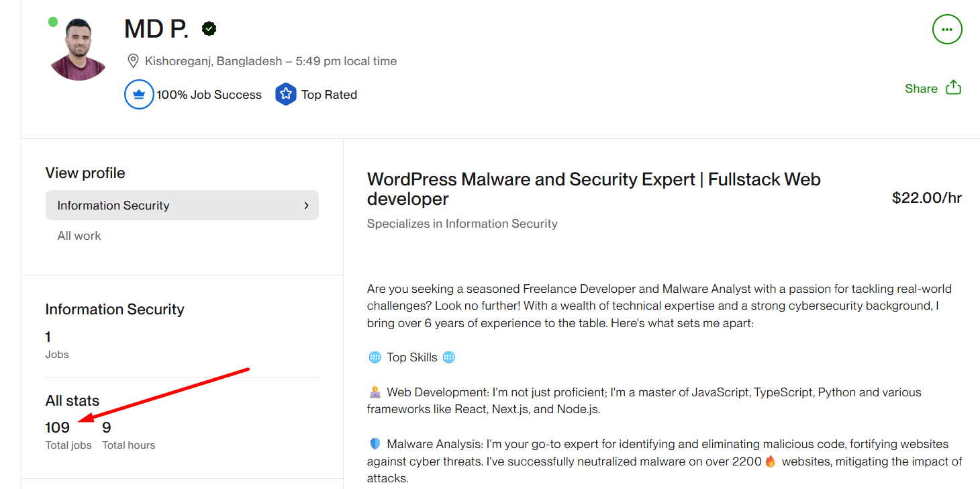Click the 100% Job Success badge icon

(139, 94)
